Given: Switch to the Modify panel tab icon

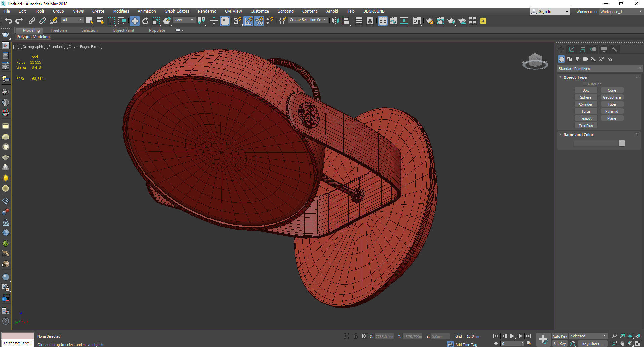Looking at the screenshot, I should click(572, 49).
